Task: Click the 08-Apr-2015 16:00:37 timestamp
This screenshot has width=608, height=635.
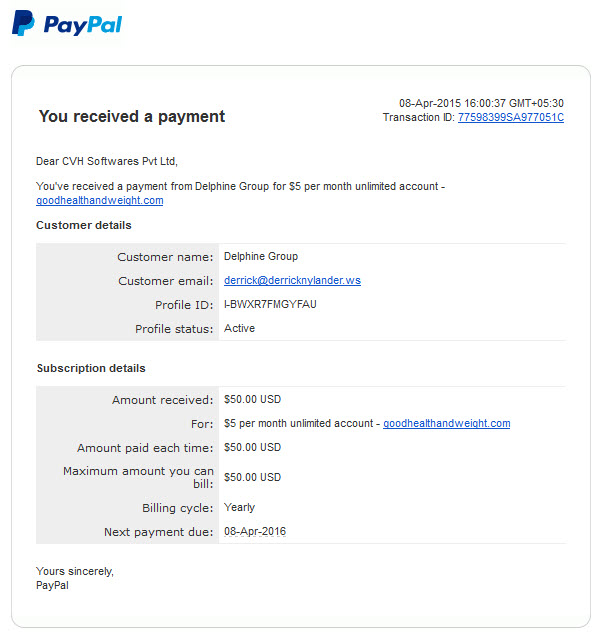Action: pyautogui.click(x=481, y=103)
